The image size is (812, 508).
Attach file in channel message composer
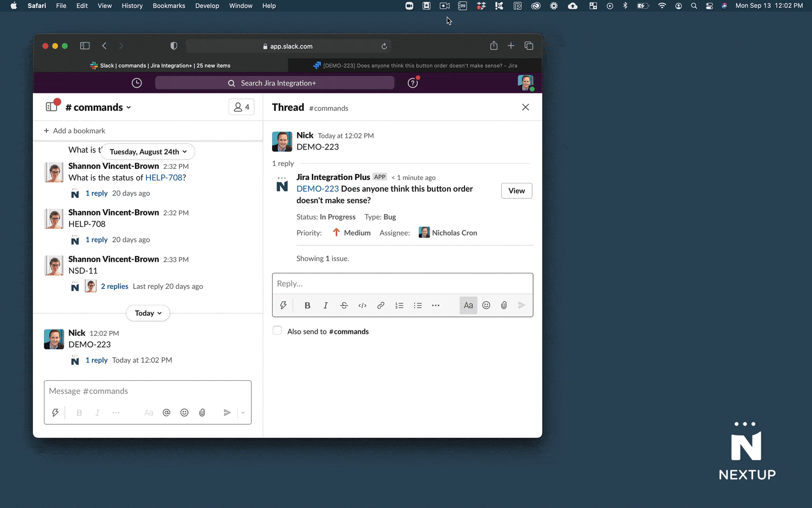[202, 413]
